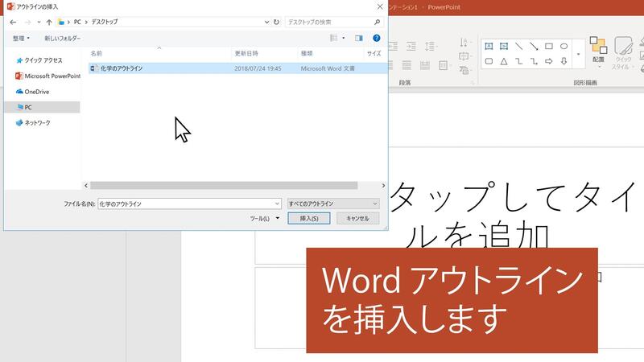Click the 挿入(S) button
644x362 pixels.
pyautogui.click(x=309, y=218)
